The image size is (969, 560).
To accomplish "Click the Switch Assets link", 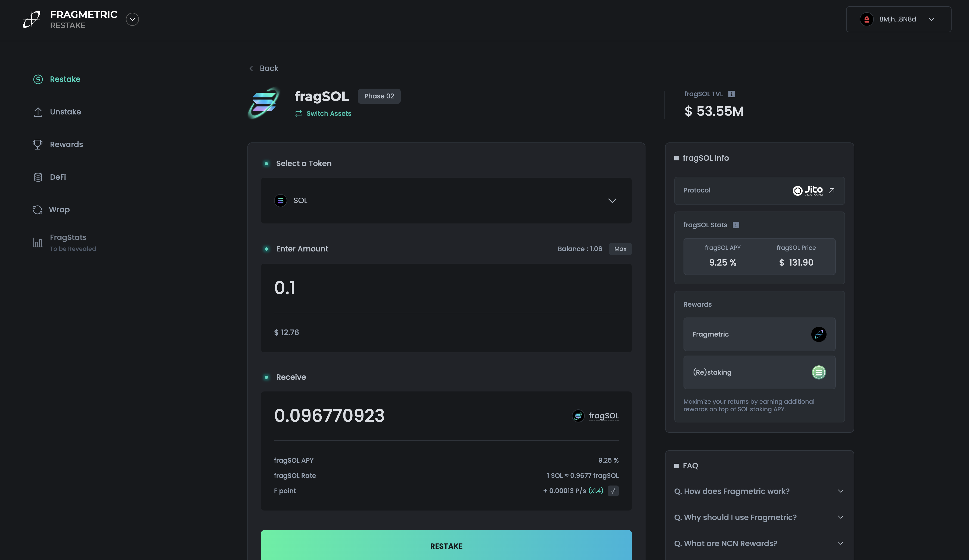I will coord(328,114).
